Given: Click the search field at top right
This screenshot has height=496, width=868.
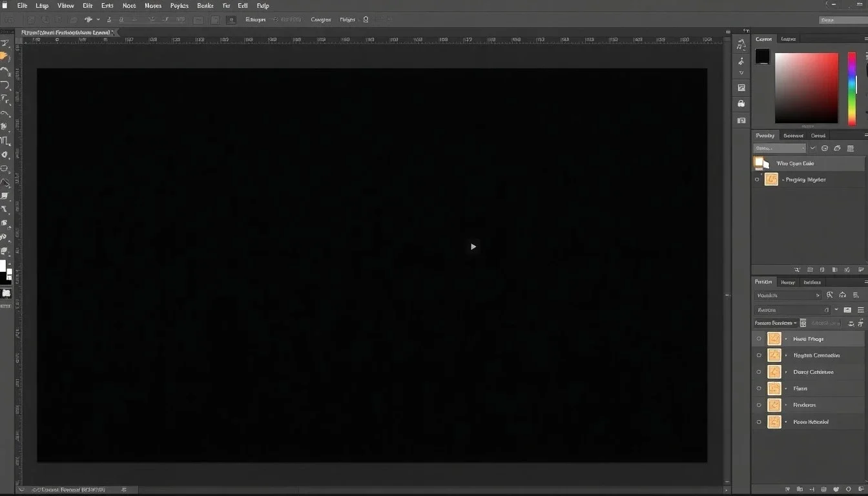Looking at the screenshot, I should 842,20.
